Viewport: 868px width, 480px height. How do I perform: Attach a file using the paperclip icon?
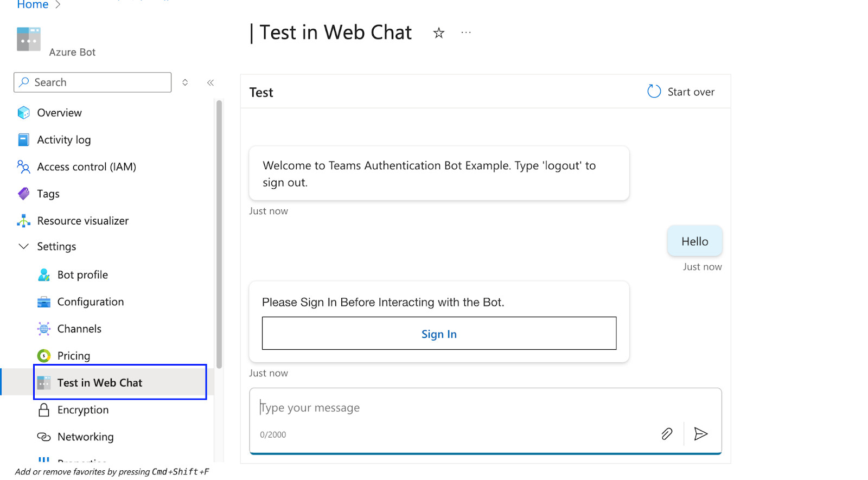[x=667, y=434]
